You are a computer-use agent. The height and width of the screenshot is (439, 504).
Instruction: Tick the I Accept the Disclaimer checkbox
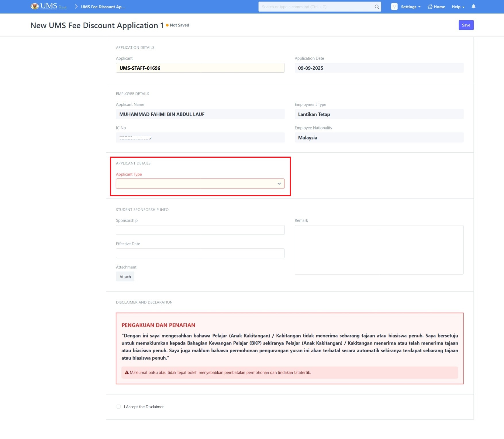tap(119, 407)
